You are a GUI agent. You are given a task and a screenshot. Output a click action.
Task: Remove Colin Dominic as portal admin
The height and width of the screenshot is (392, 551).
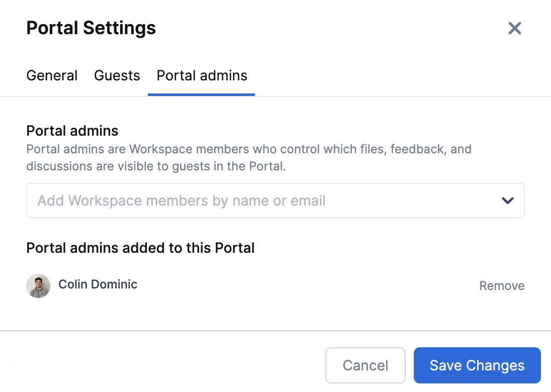pyautogui.click(x=502, y=286)
